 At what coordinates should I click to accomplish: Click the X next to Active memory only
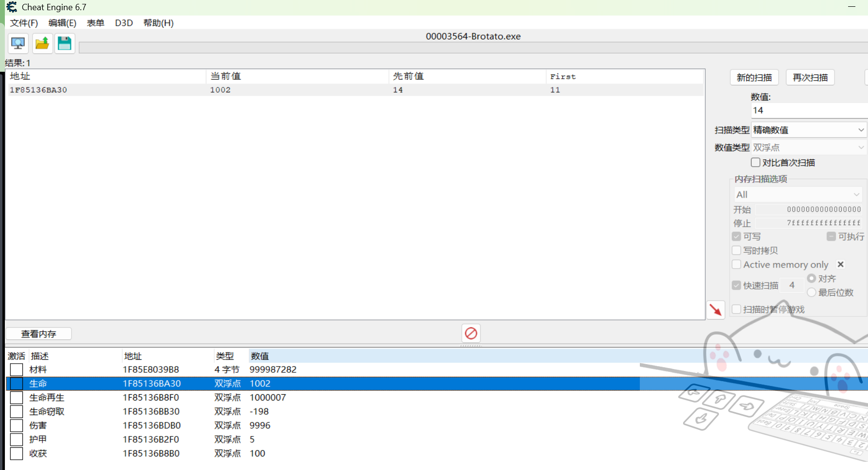pyautogui.click(x=840, y=265)
